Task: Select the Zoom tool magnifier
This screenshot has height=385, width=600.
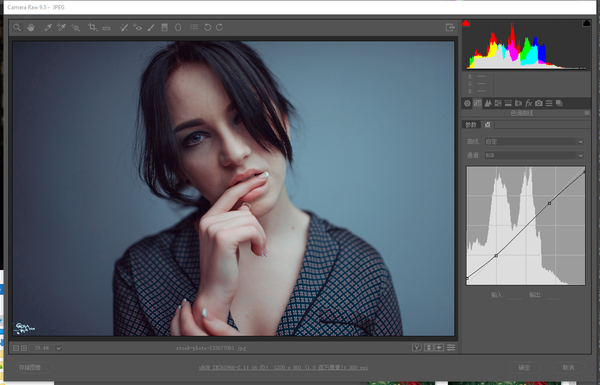Action: 17,27
